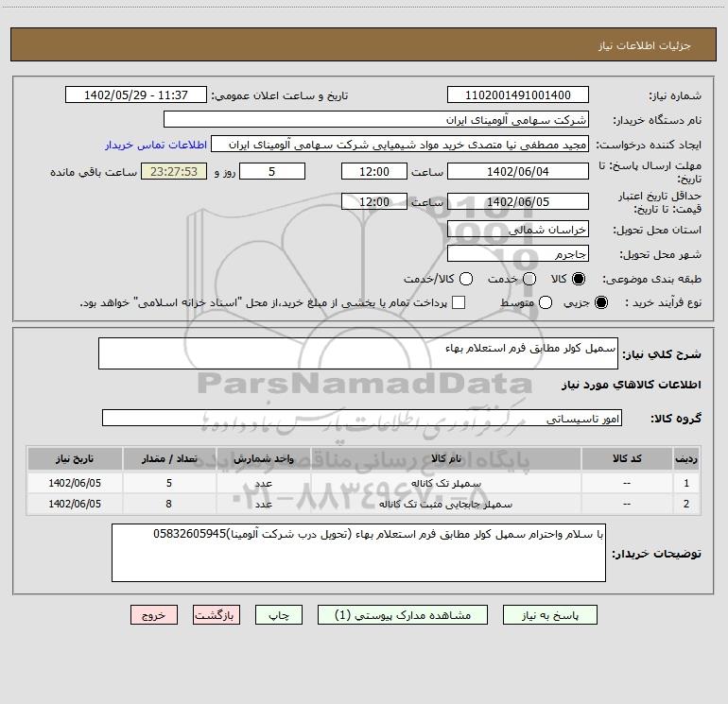Image resolution: width=728 pixels, height=704 pixels.
Task: Open the اطلاعات تماس خریدار link
Action: pyautogui.click(x=156, y=145)
